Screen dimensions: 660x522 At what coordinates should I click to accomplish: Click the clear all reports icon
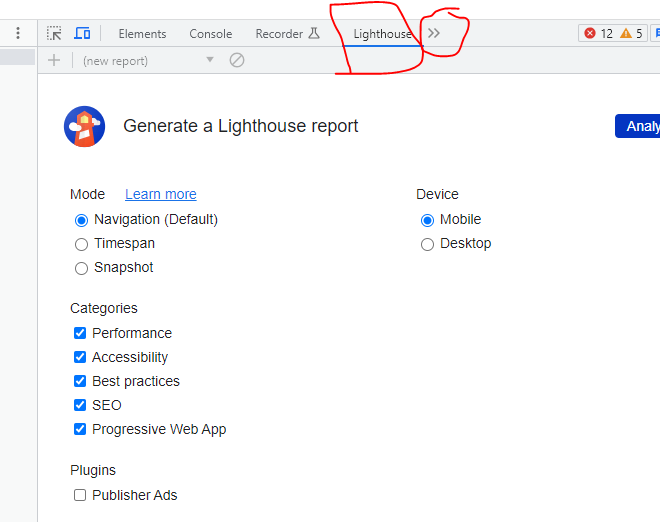coord(237,60)
